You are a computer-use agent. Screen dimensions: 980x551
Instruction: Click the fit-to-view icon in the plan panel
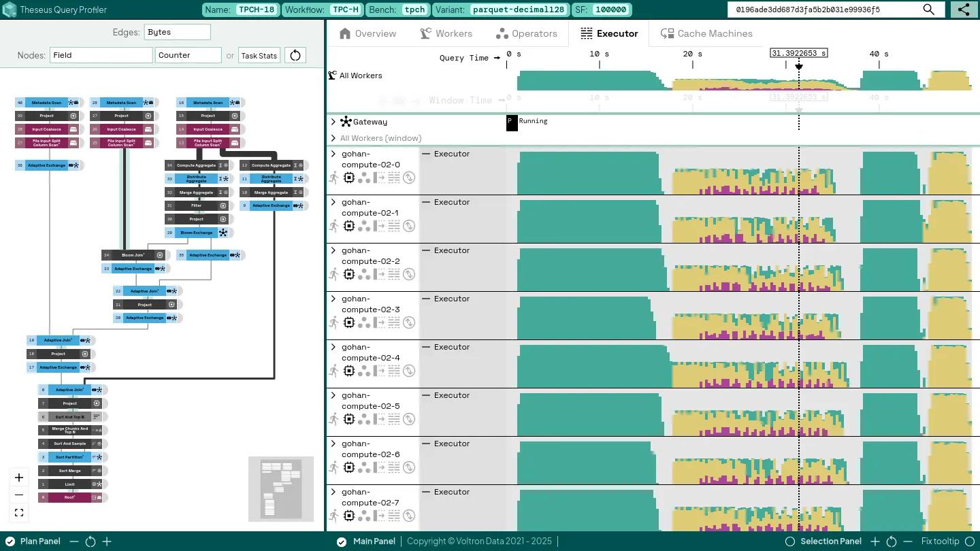(18, 512)
